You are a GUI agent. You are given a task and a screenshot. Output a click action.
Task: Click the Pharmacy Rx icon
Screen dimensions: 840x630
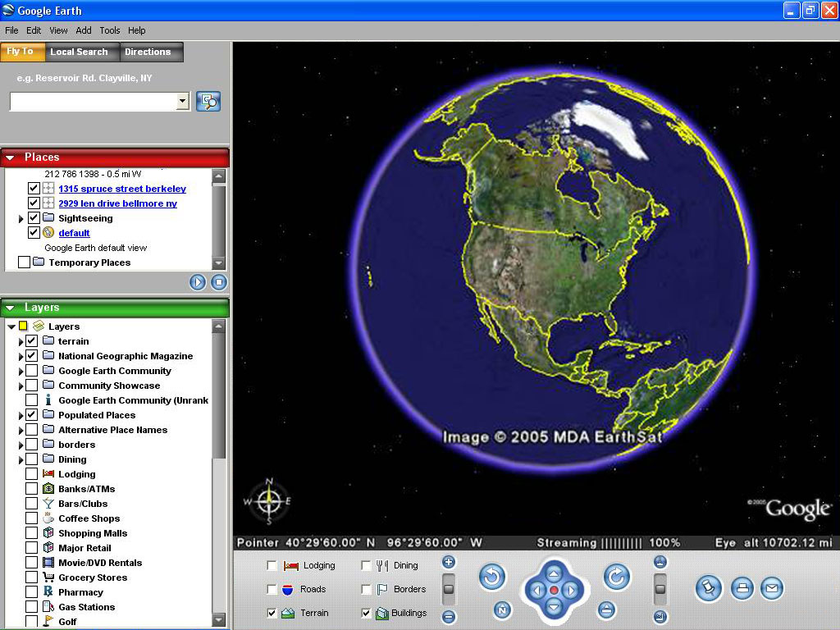tap(48, 591)
